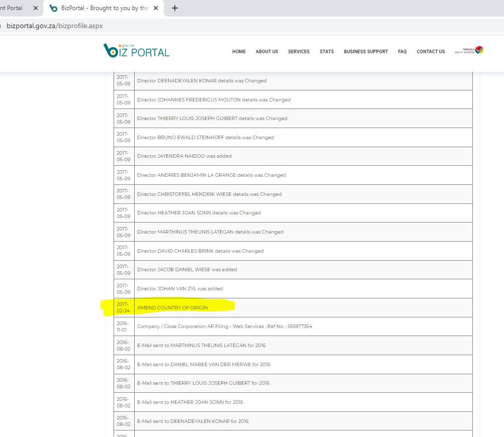Select the HEATHER JOAN SONN details Changed row
The image size is (504, 437).
(293, 212)
